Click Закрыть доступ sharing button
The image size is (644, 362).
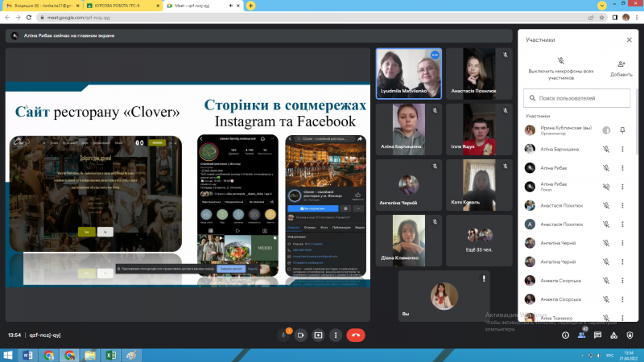tap(231, 269)
